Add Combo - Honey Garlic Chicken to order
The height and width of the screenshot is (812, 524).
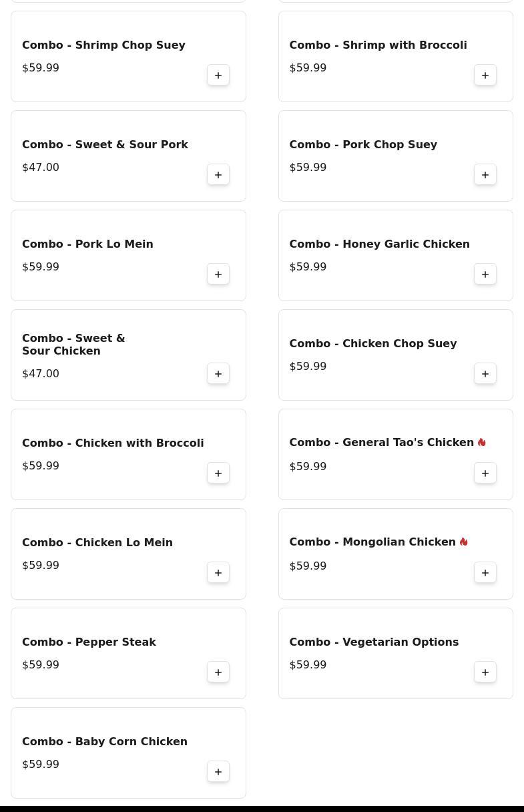click(485, 274)
